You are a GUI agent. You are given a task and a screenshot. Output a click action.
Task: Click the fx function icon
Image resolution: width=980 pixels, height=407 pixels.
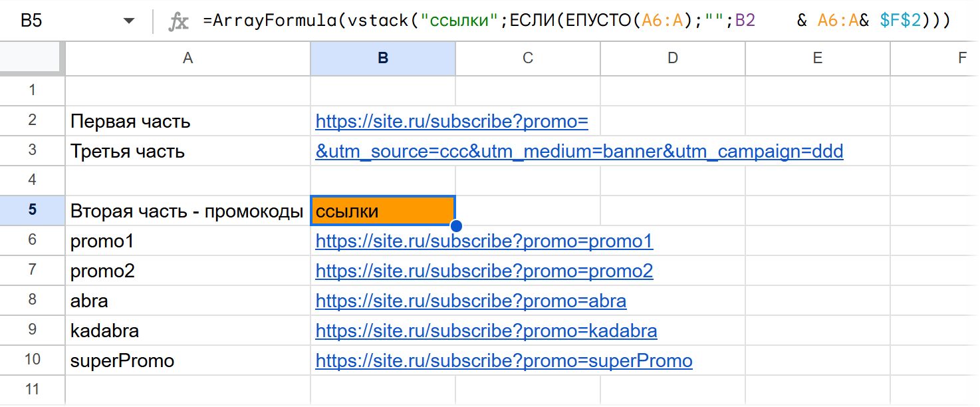point(178,21)
